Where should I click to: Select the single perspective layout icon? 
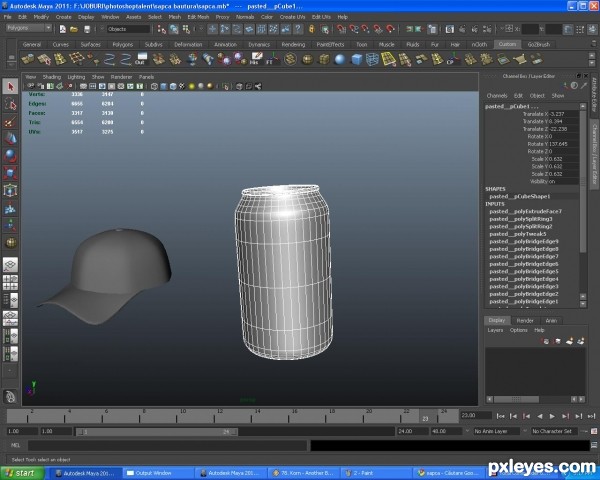(10, 264)
